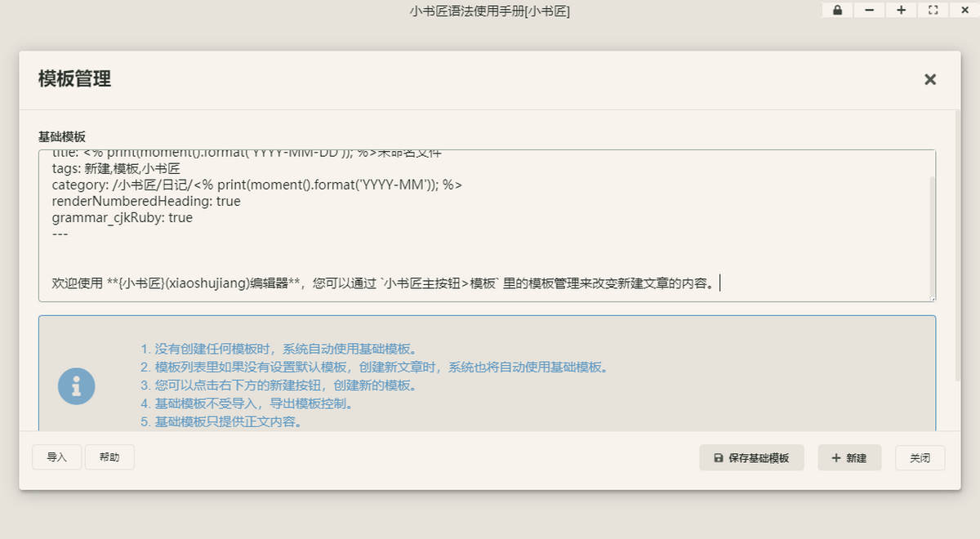Close the 模板管理 dialog with X
Viewport: 980px width, 539px height.
929,79
